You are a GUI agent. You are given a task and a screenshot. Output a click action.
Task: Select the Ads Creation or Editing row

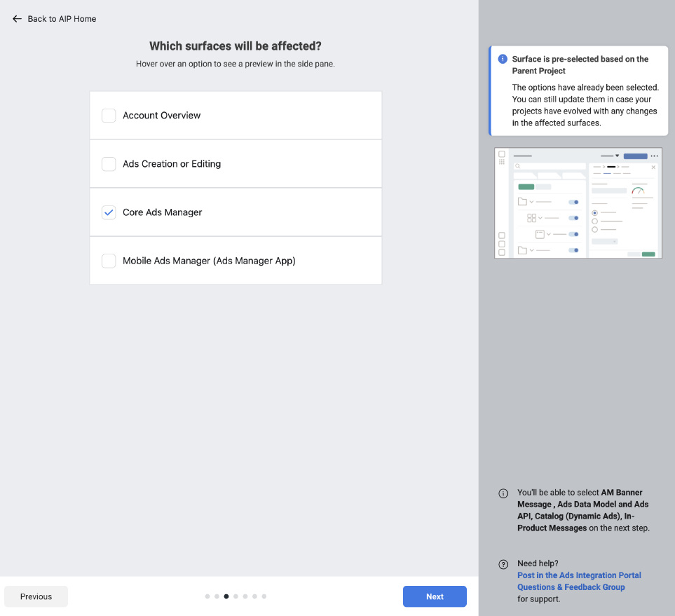pos(236,163)
